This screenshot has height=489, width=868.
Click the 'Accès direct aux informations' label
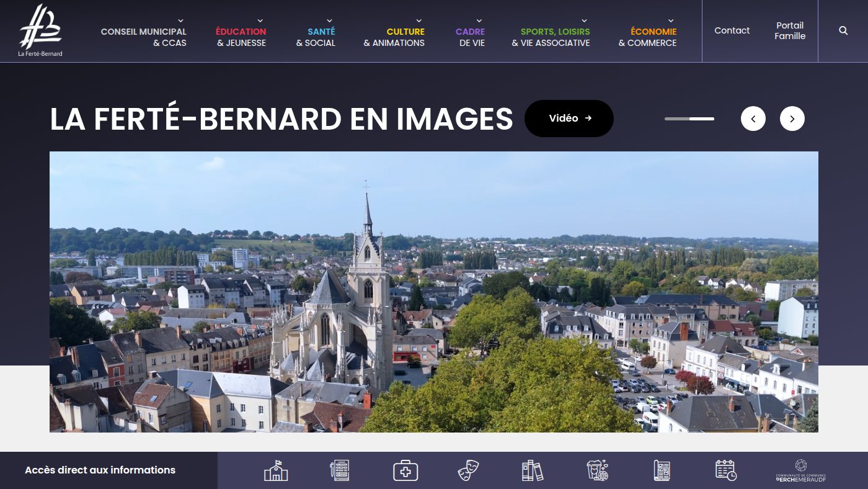pyautogui.click(x=100, y=470)
